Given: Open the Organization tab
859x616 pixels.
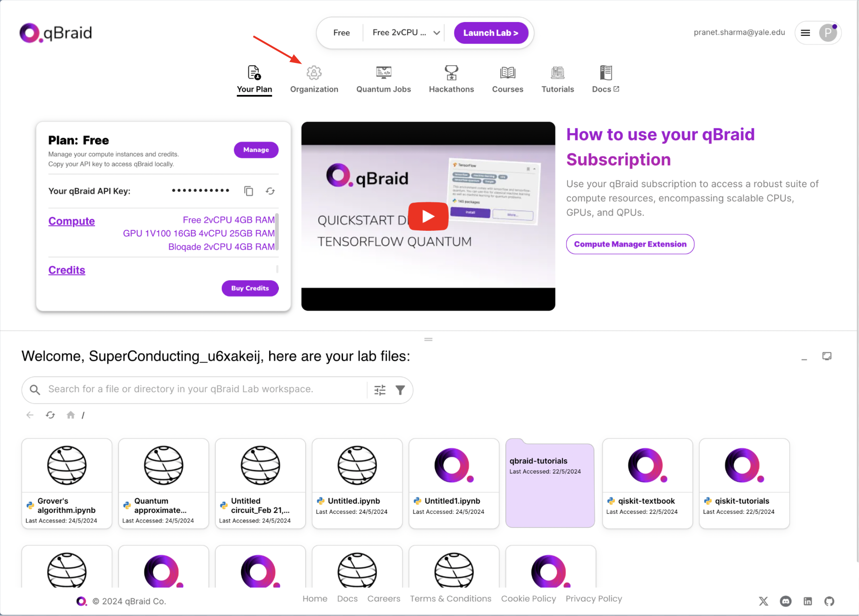Looking at the screenshot, I should [314, 80].
